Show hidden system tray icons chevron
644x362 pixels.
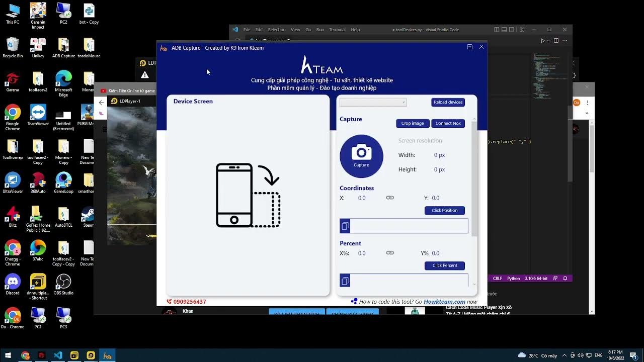tap(565, 355)
